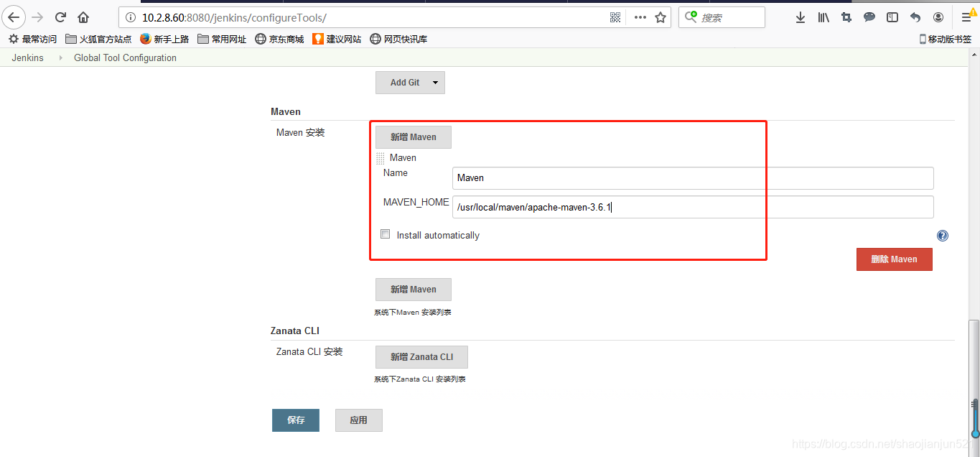The image size is (980, 457).
Task: Click the 系统下Maven 安装列表 text
Action: pyautogui.click(x=413, y=313)
